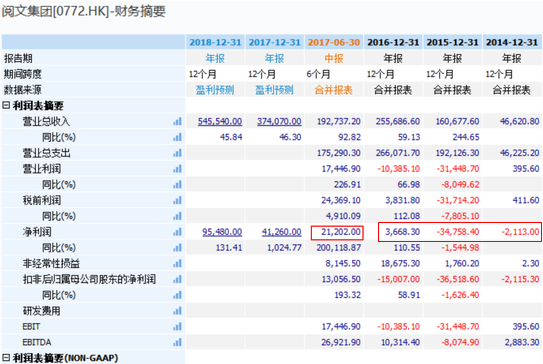Open chart icon for 营业总支出 row

coord(177,153)
